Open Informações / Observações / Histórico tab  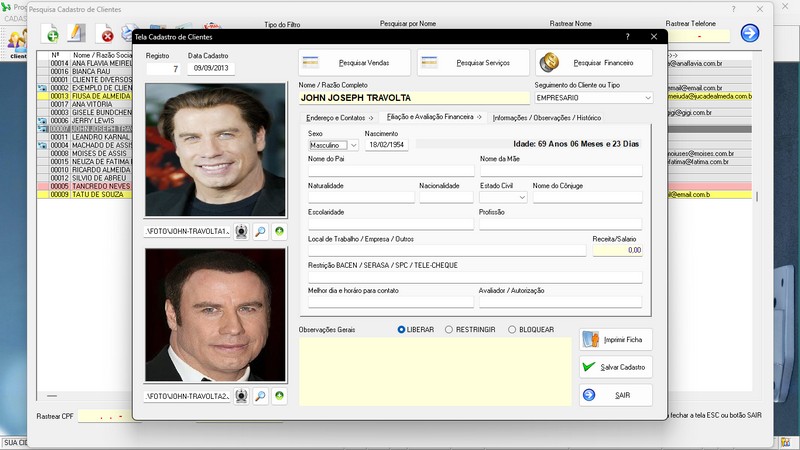point(547,118)
